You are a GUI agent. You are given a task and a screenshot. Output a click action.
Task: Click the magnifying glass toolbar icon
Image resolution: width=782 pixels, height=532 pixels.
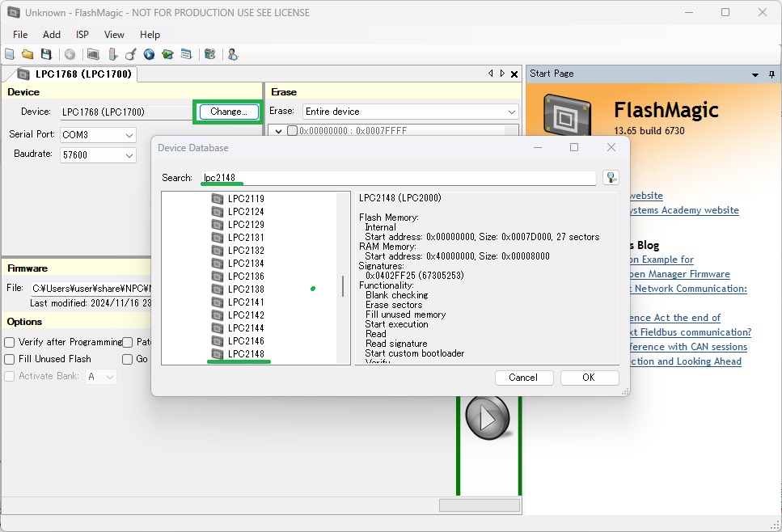(130, 54)
